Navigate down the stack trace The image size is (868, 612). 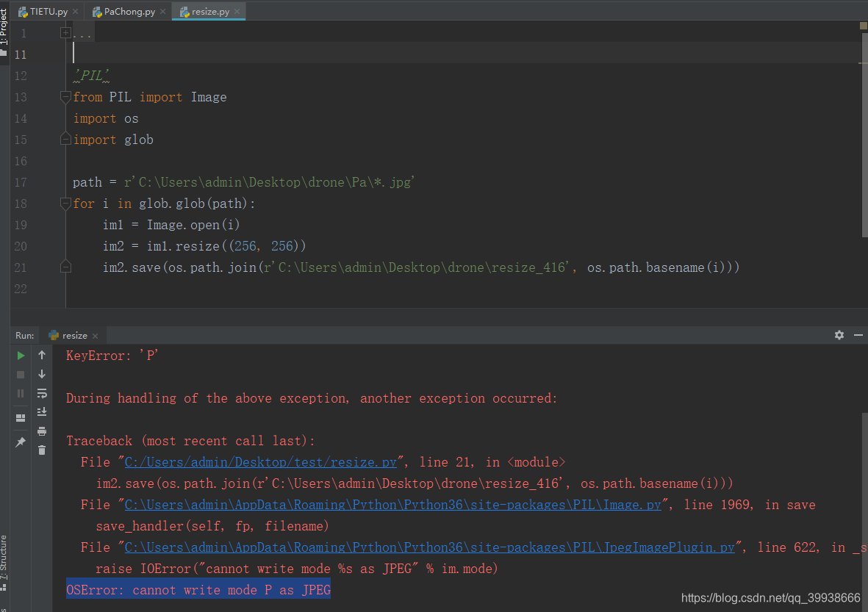coord(42,374)
